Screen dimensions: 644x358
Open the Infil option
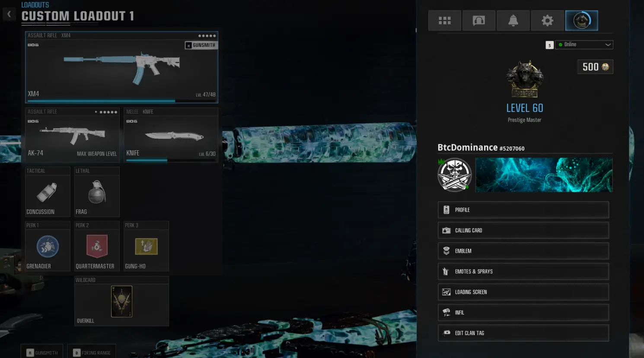[523, 313]
